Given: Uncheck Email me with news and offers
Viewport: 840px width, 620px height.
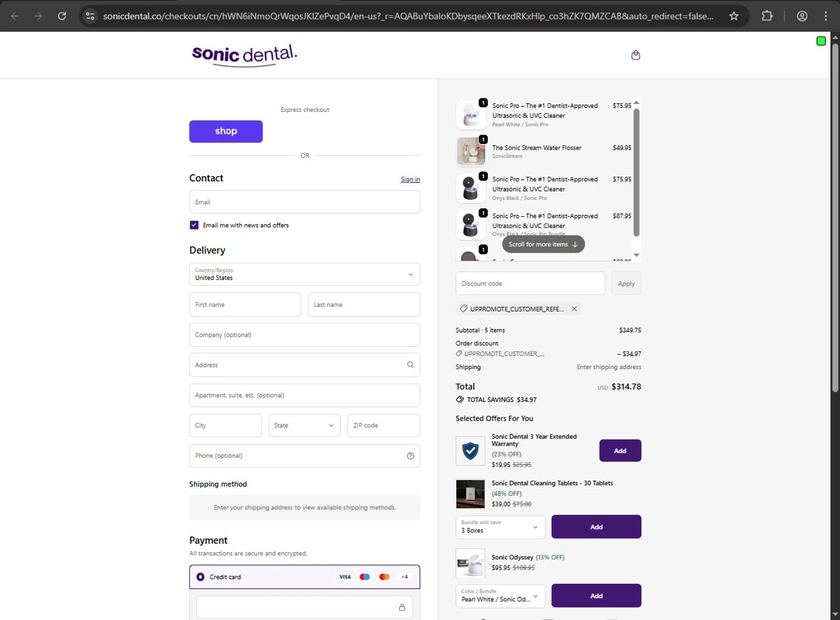Looking at the screenshot, I should 194,225.
